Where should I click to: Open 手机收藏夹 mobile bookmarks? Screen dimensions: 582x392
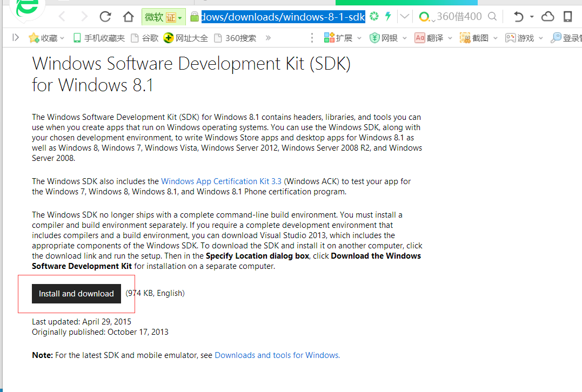99,38
